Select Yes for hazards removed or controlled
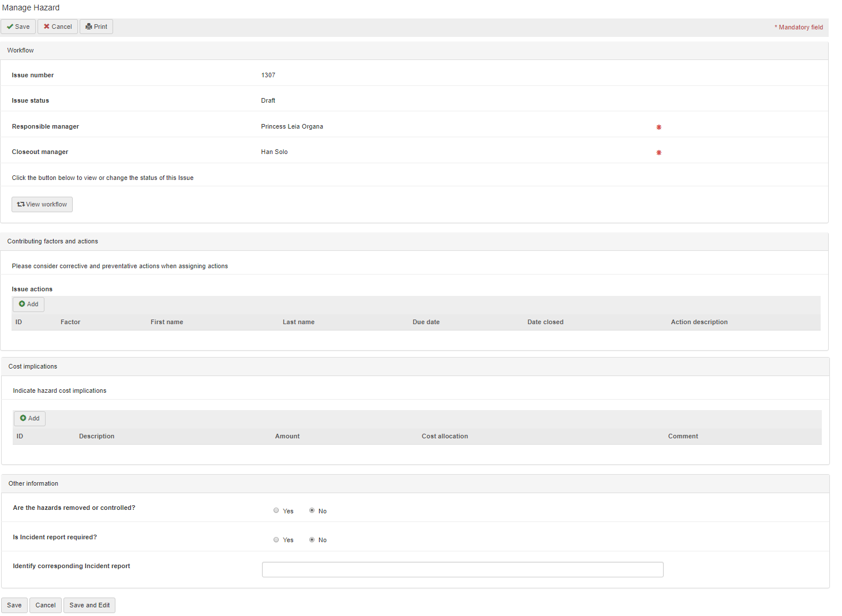This screenshot has height=616, width=842. pyautogui.click(x=276, y=510)
